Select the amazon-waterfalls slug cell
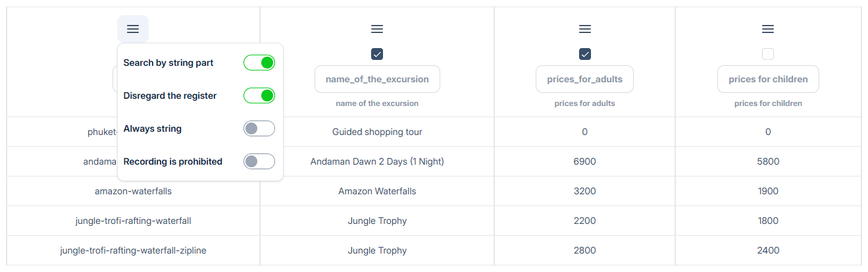The width and height of the screenshot is (868, 272). pos(133,191)
